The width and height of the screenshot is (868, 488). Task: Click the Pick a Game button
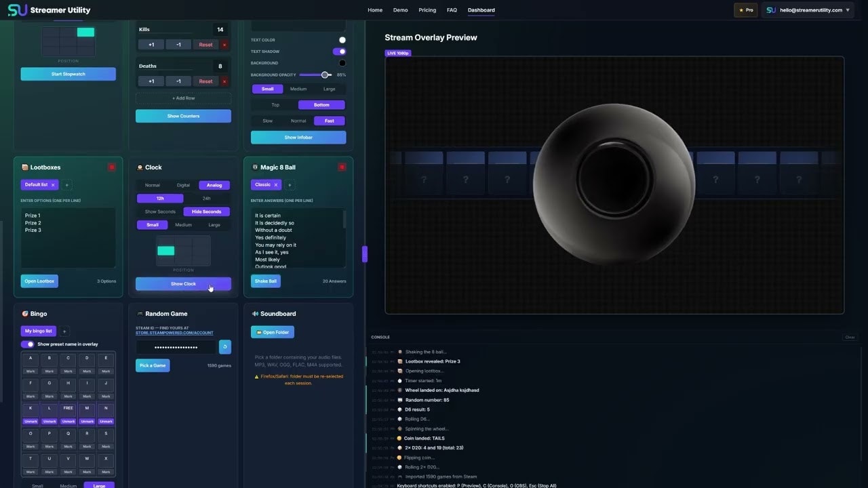pyautogui.click(x=152, y=365)
